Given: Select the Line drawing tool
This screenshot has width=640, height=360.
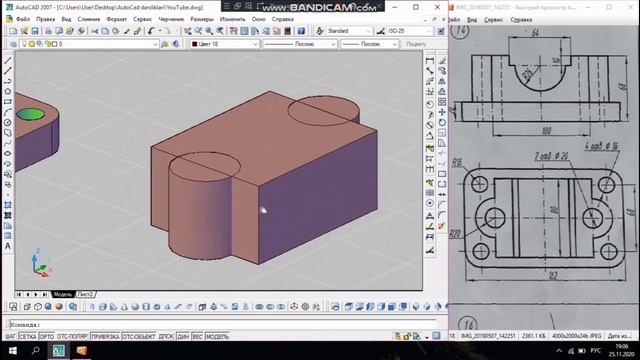Looking at the screenshot, I should pos(7,60).
